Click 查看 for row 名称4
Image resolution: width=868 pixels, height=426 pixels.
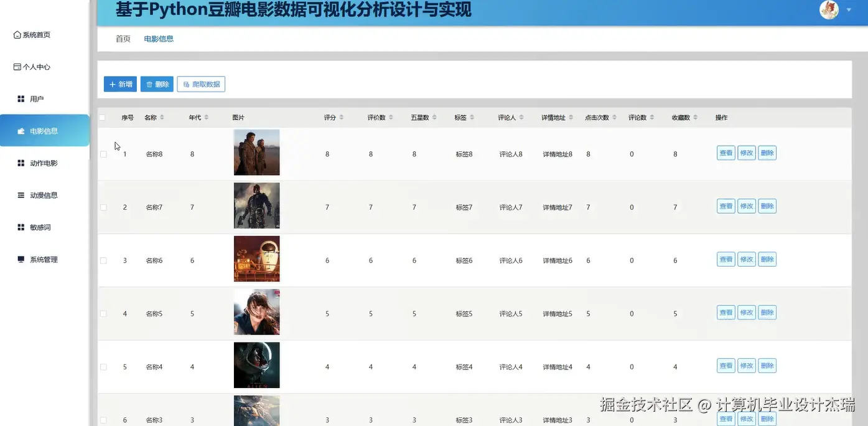pyautogui.click(x=726, y=366)
